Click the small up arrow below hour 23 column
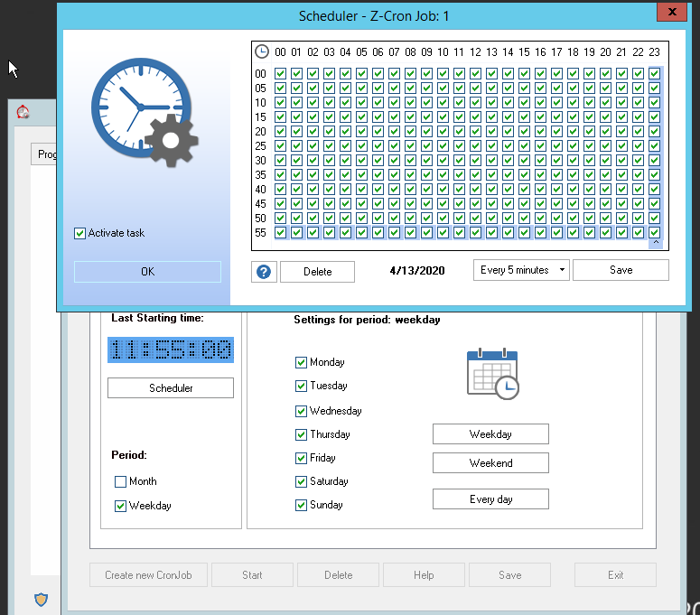 [x=656, y=242]
